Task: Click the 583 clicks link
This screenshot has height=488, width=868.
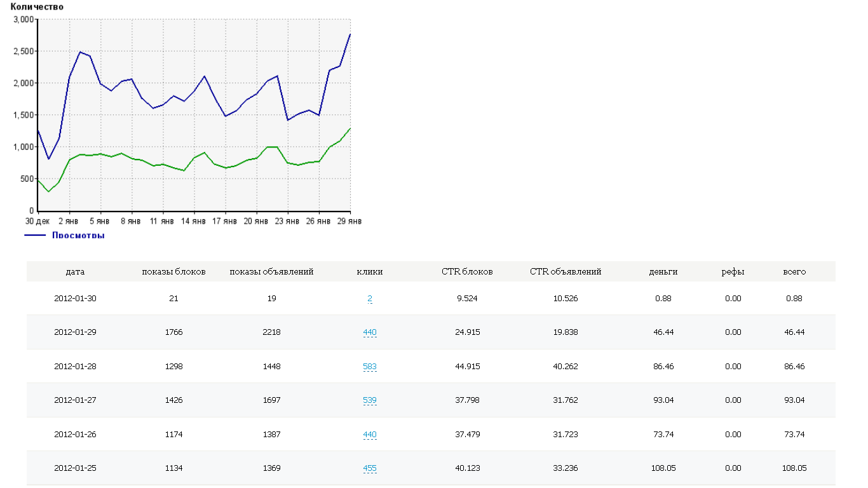Action: (369, 367)
